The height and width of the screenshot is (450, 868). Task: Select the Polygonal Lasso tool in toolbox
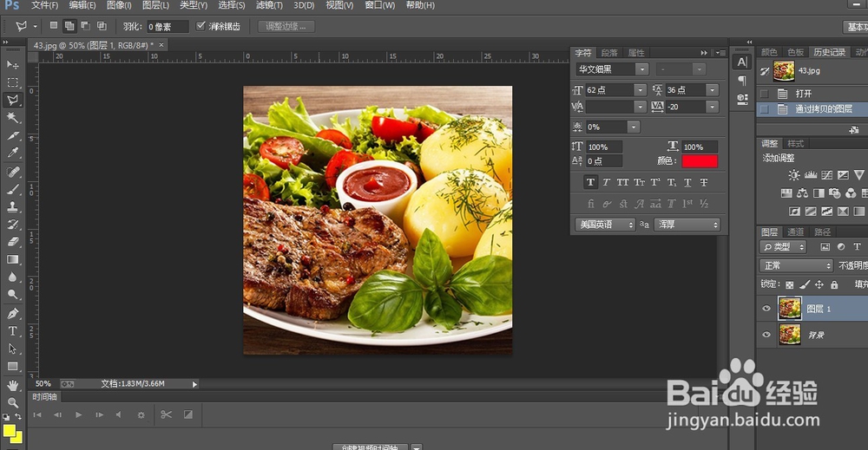click(12, 100)
